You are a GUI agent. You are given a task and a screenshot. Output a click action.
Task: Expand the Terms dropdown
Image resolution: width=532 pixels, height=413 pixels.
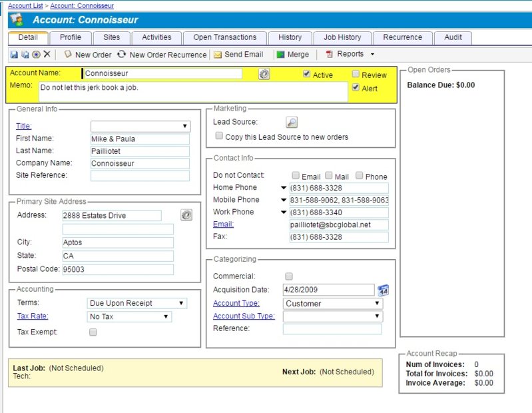(x=137, y=303)
